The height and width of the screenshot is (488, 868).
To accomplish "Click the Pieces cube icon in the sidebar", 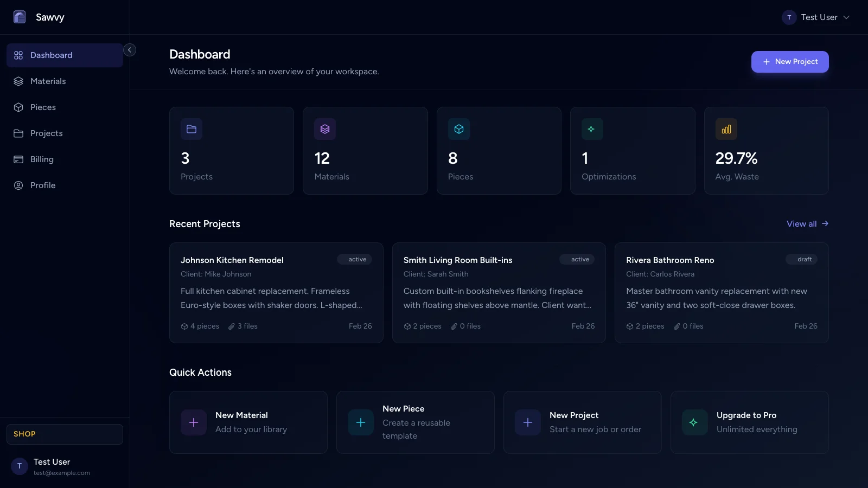I will point(18,107).
